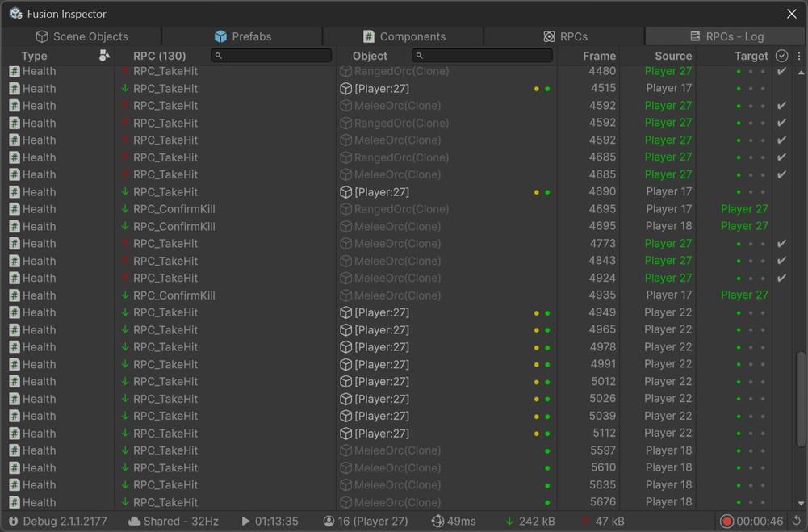Screen dimensions: 808x532
Task: Click the yellow status dot in frame 4690 row
Action: [537, 192]
